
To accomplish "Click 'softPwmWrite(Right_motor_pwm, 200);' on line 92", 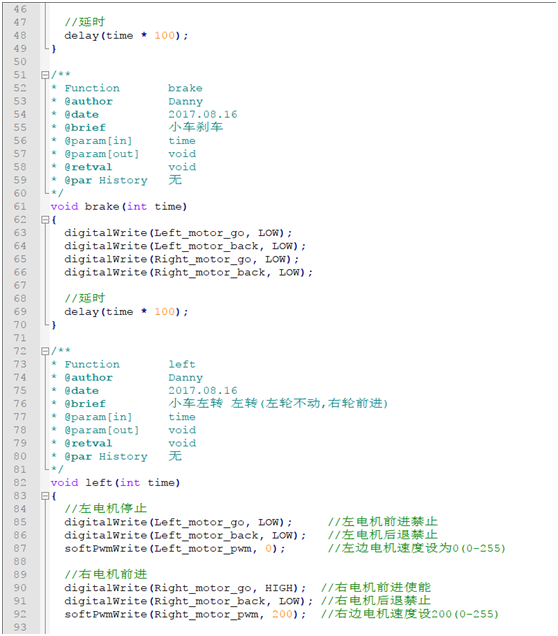I will pos(185,615).
